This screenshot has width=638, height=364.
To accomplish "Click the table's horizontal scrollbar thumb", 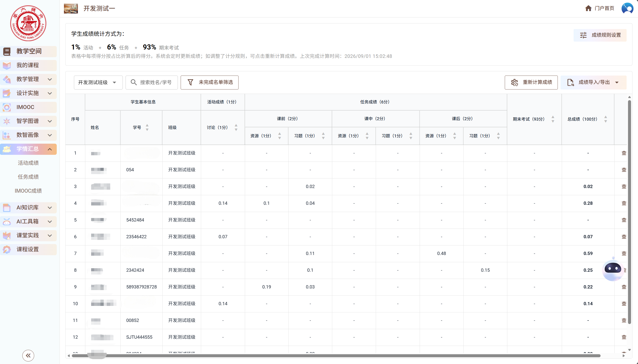I will [x=336, y=356].
